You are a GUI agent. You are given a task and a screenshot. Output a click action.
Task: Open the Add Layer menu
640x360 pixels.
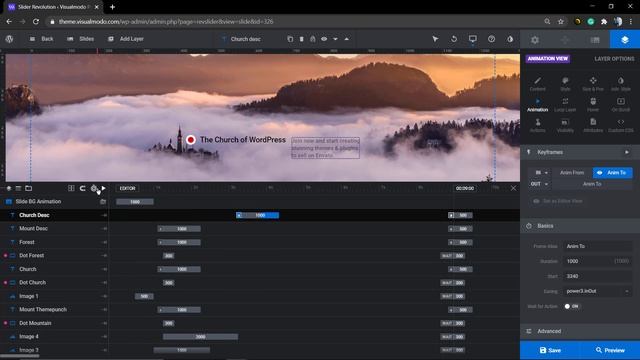126,39
